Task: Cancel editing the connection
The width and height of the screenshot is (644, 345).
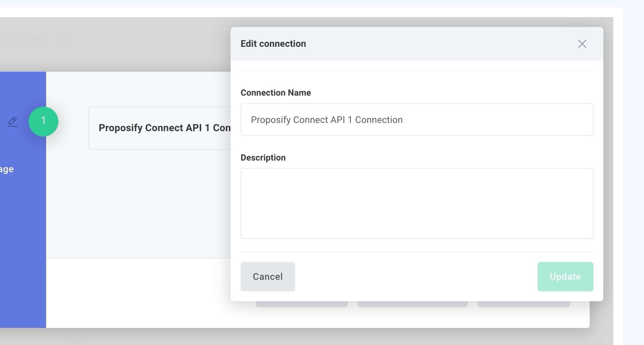Action: [x=268, y=277]
